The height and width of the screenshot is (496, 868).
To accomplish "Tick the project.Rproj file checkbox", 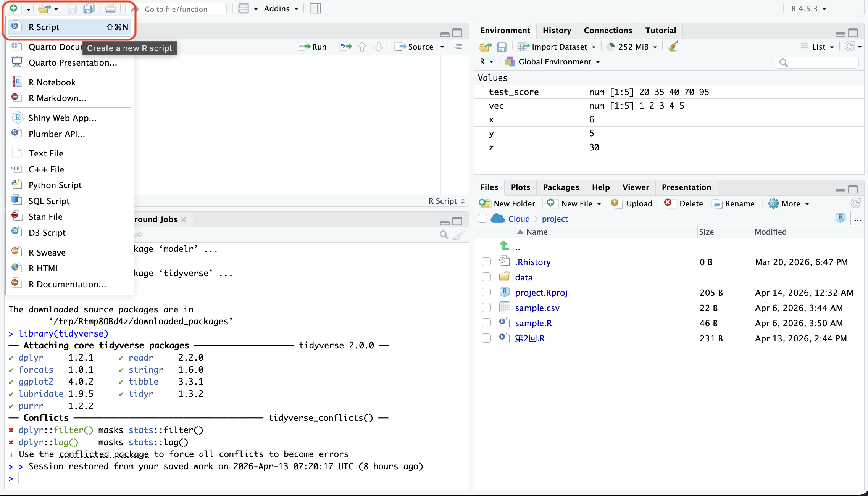I will tap(486, 292).
